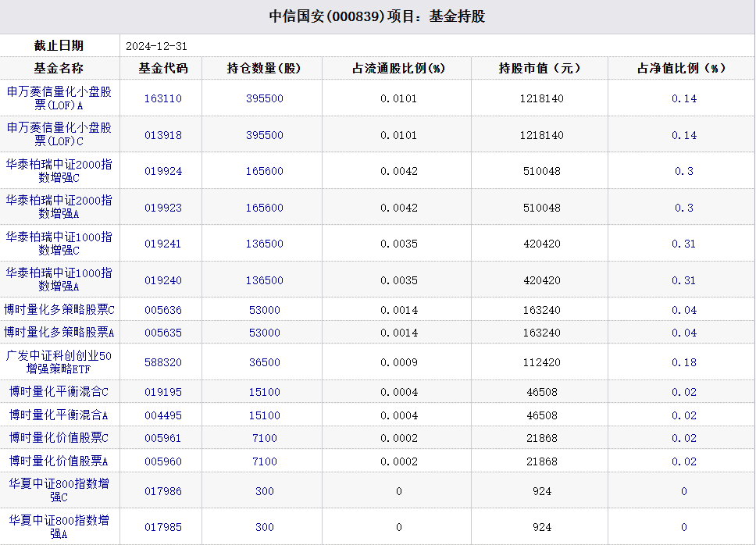
Task: Open fund link 华泰柏瑞中证1000指数增强C
Action: pyautogui.click(x=59, y=244)
